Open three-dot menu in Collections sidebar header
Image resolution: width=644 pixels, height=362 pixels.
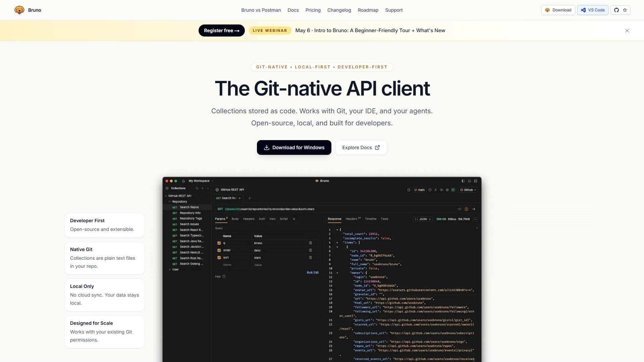pos(208,188)
